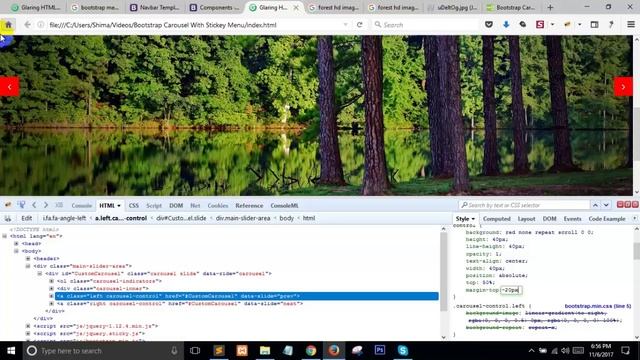Viewport: 640px width, 360px height.
Task: Open the HTML tab dropdown arrow
Action: [119, 206]
